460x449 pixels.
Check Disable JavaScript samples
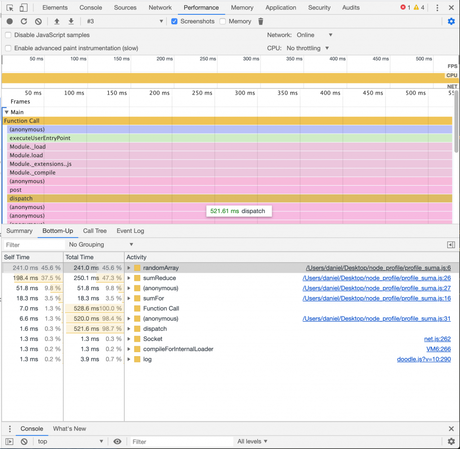click(x=8, y=35)
